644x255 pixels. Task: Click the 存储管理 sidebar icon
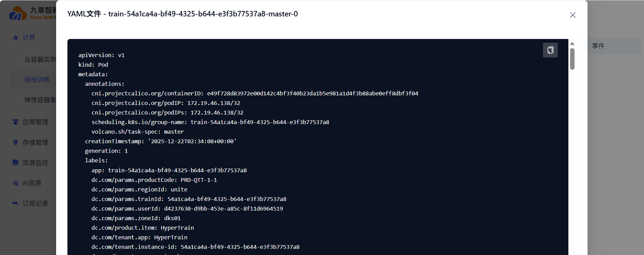pyautogui.click(x=15, y=143)
